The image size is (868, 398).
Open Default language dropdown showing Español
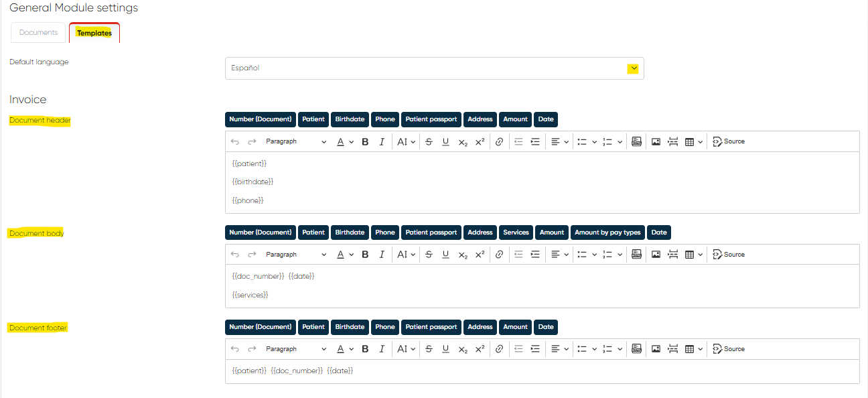point(434,68)
